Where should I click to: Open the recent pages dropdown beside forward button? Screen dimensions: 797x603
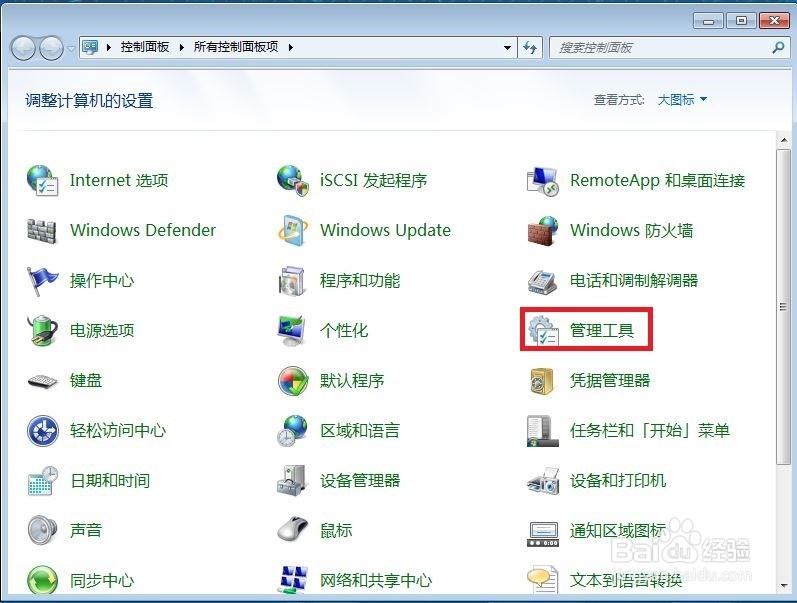point(71,48)
